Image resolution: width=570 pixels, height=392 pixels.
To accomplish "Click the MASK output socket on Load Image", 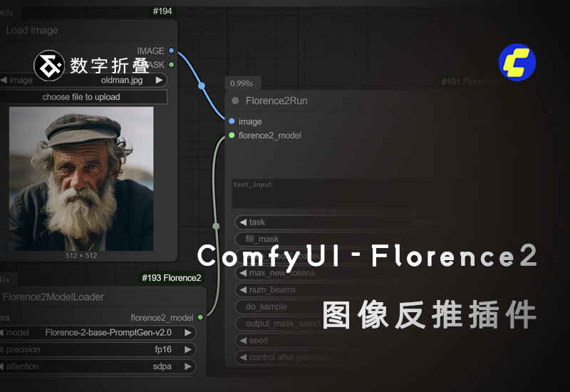I will tap(172, 64).
